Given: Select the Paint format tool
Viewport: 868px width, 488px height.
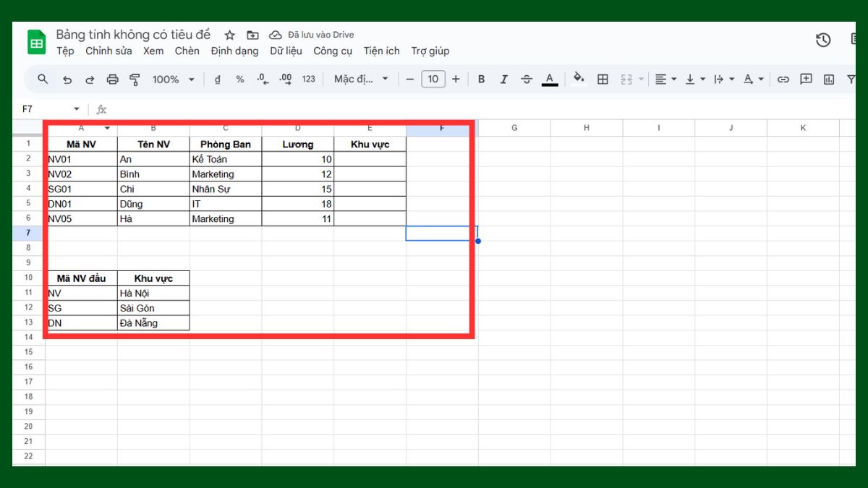Looking at the screenshot, I should point(135,80).
